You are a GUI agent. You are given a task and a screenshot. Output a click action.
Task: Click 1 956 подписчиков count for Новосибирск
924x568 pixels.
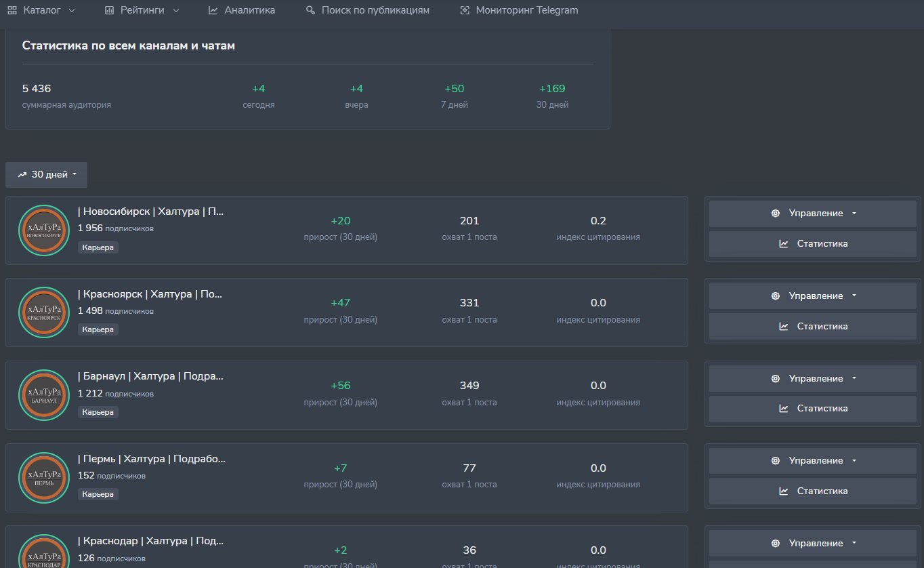tap(116, 228)
